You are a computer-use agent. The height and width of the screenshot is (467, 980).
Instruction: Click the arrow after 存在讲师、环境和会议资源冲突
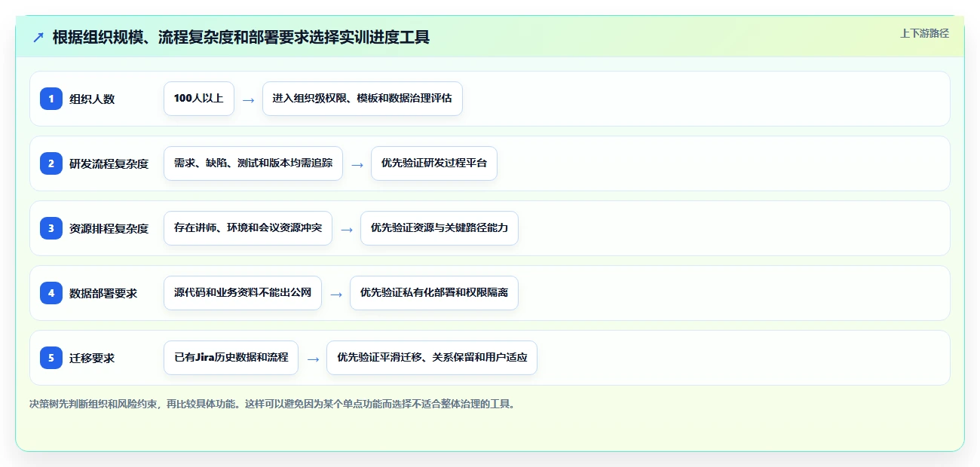(x=347, y=229)
